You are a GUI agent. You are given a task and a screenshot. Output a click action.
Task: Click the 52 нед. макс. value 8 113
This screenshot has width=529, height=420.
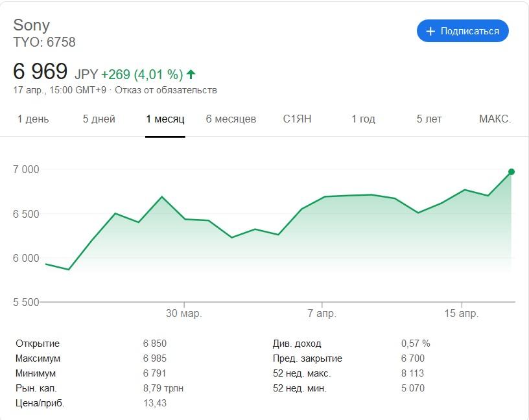click(412, 374)
